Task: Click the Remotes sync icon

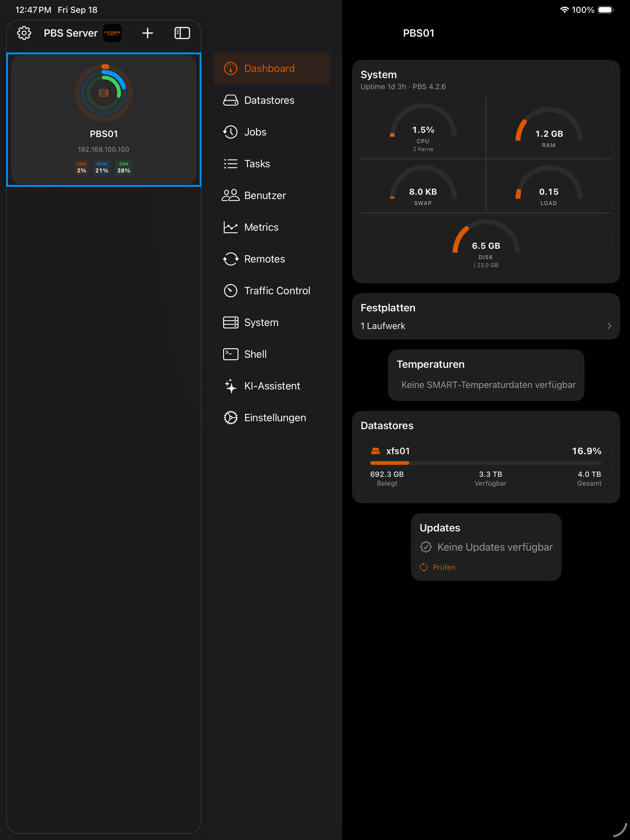Action: [x=230, y=259]
